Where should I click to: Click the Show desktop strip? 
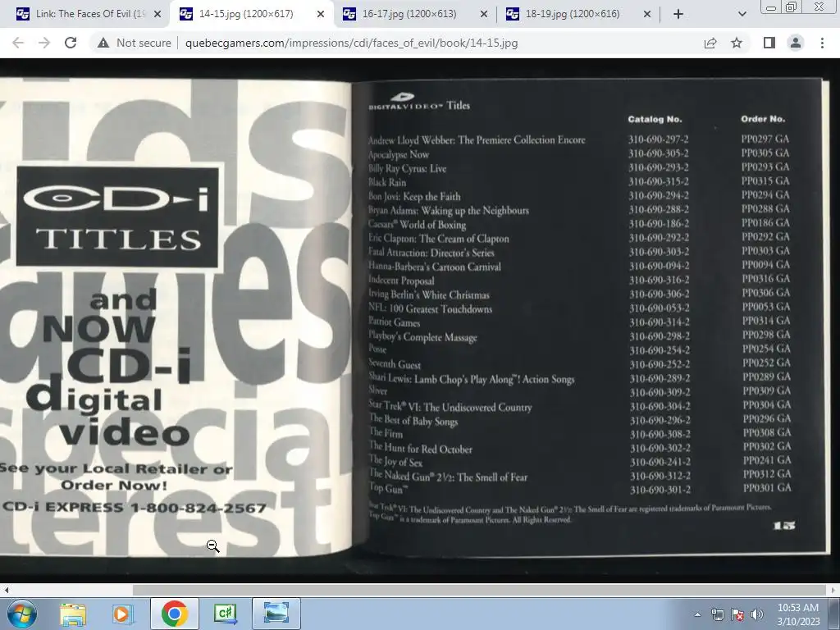[x=833, y=614]
